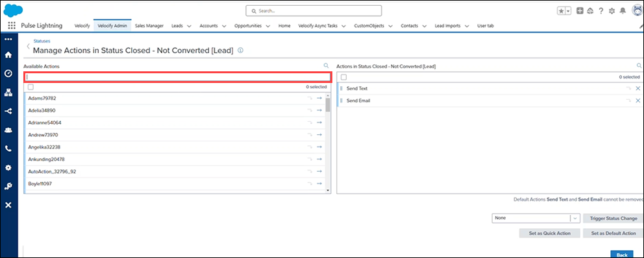
Task: Click the three dots in left sidebar
Action: [x=8, y=40]
